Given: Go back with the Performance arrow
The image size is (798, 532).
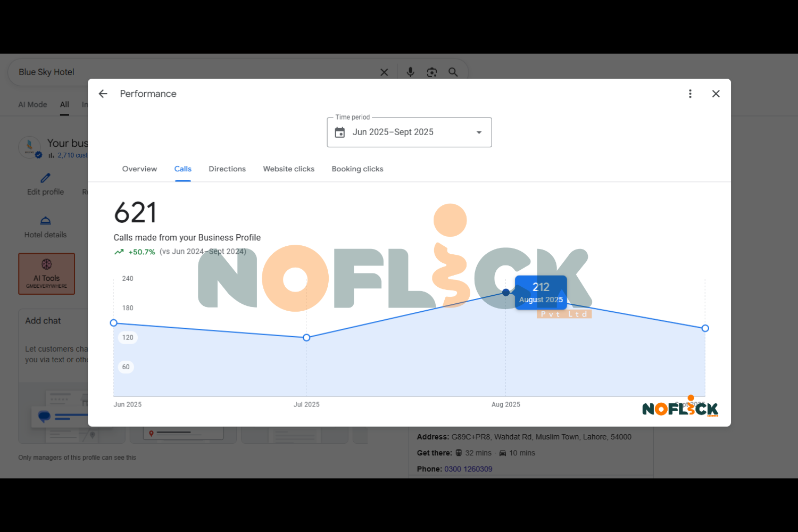Looking at the screenshot, I should tap(103, 94).
